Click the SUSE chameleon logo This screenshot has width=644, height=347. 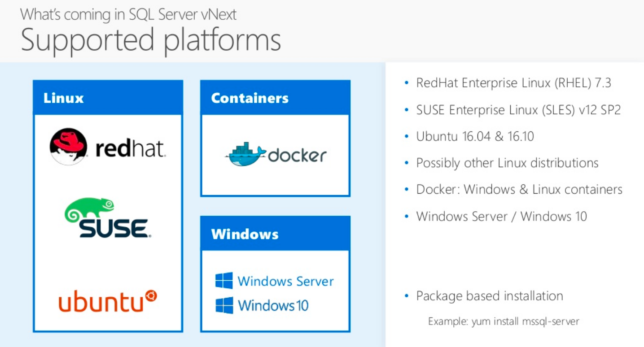tap(108, 218)
